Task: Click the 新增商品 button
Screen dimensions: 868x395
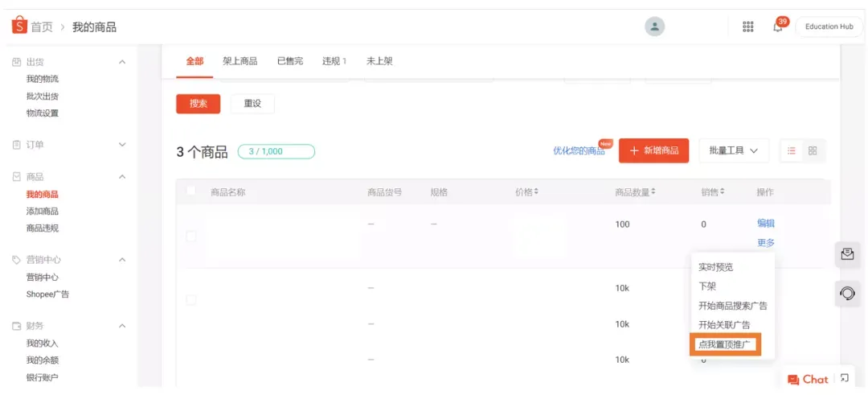Action: [653, 150]
